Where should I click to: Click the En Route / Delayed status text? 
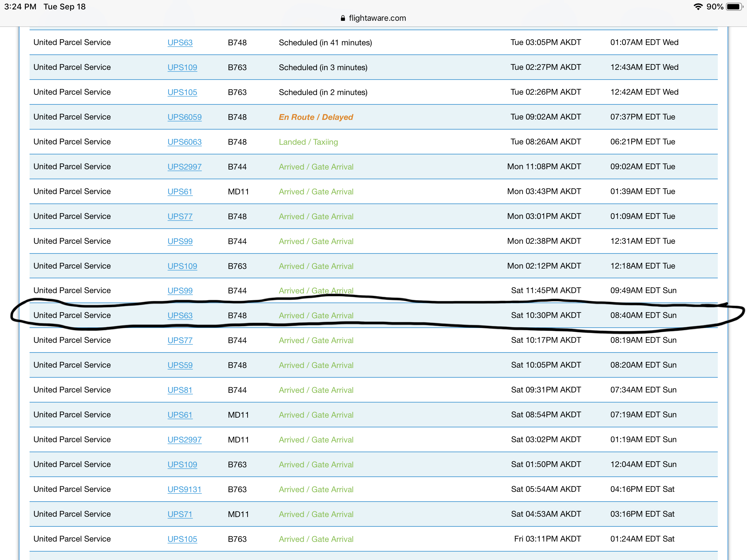[316, 117]
